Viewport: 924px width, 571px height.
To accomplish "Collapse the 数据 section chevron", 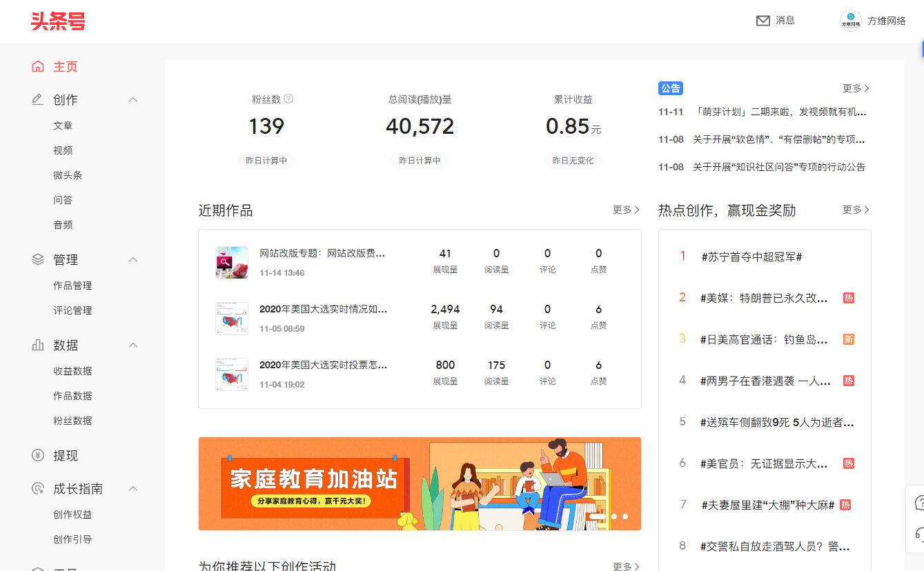I will (133, 345).
